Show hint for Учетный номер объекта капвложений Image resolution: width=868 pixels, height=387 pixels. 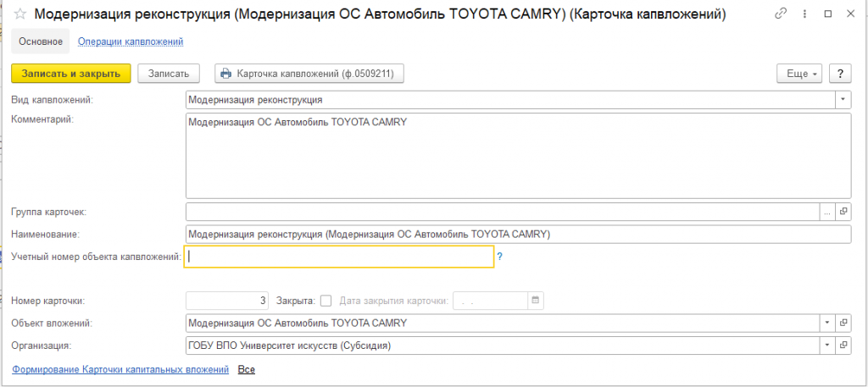click(x=499, y=257)
